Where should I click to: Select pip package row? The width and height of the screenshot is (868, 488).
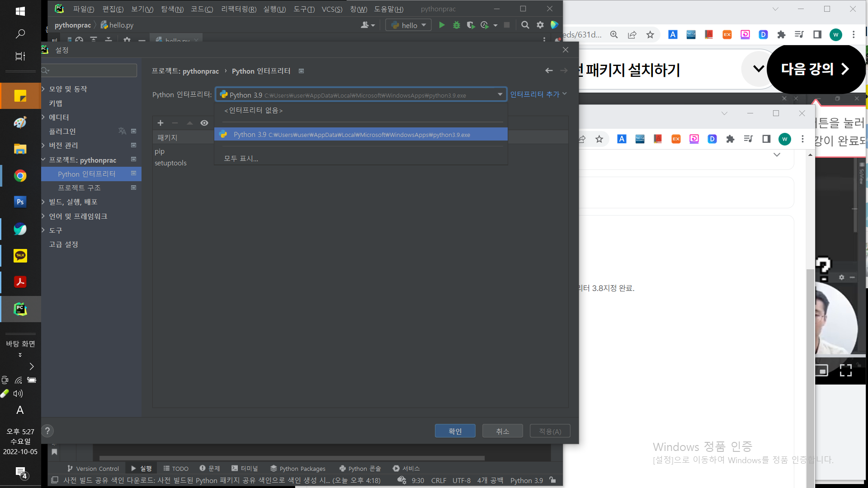[360, 151]
